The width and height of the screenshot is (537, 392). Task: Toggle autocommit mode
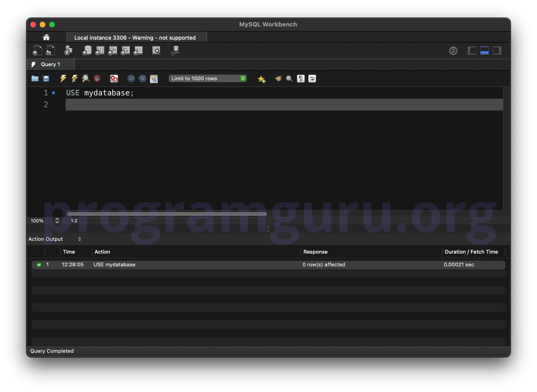click(x=154, y=79)
